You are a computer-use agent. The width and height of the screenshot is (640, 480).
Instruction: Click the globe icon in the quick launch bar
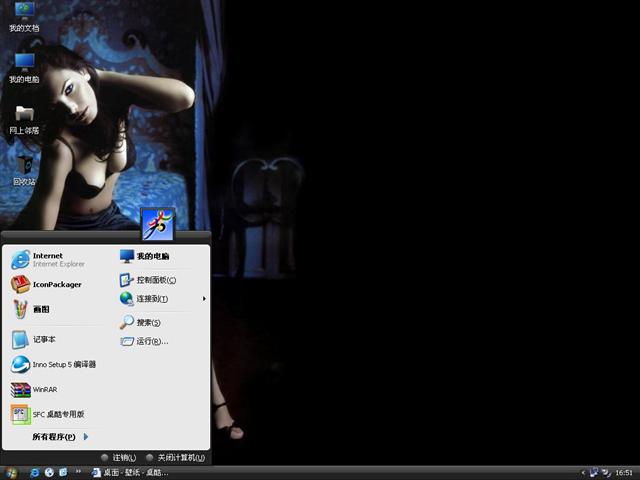[49, 473]
